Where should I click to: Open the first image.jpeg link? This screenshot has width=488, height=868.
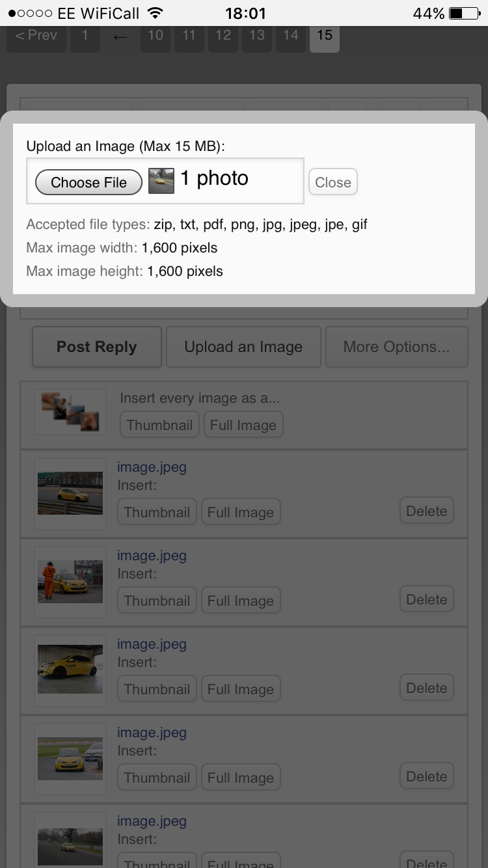pos(152,467)
